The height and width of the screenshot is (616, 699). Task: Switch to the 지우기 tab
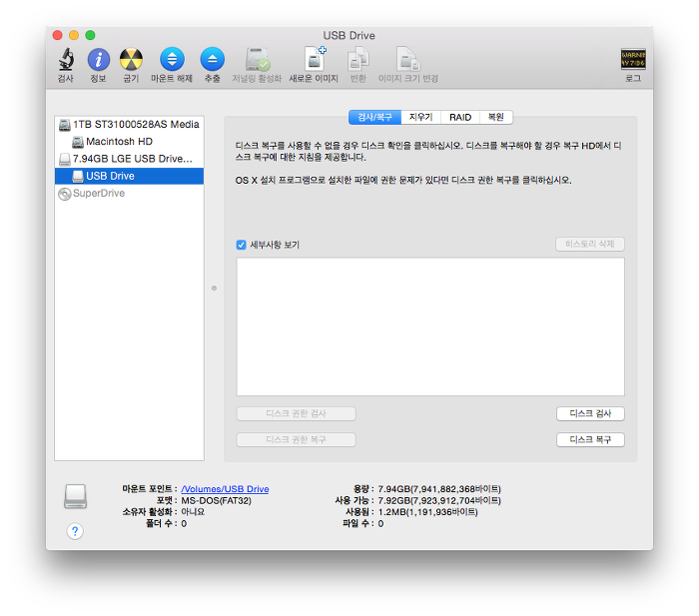(420, 117)
